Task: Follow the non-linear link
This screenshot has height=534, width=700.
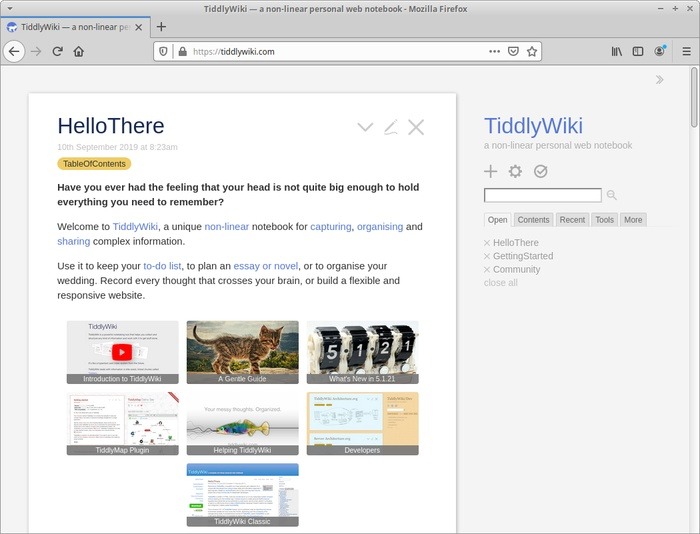Action: click(x=226, y=227)
